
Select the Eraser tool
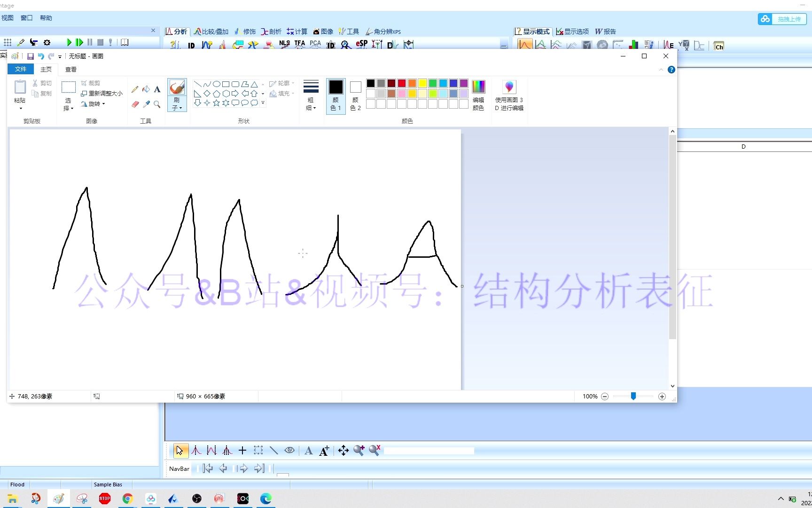(135, 104)
